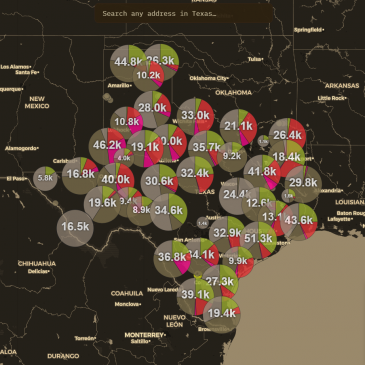Click the MONTERREY city label

[x=145, y=335]
